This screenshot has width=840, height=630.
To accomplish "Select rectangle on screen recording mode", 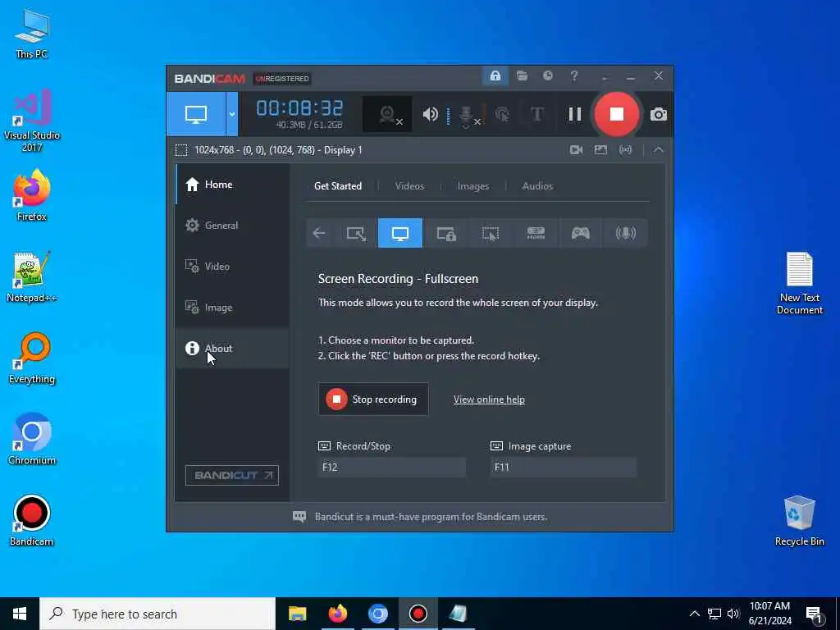I will coord(356,233).
